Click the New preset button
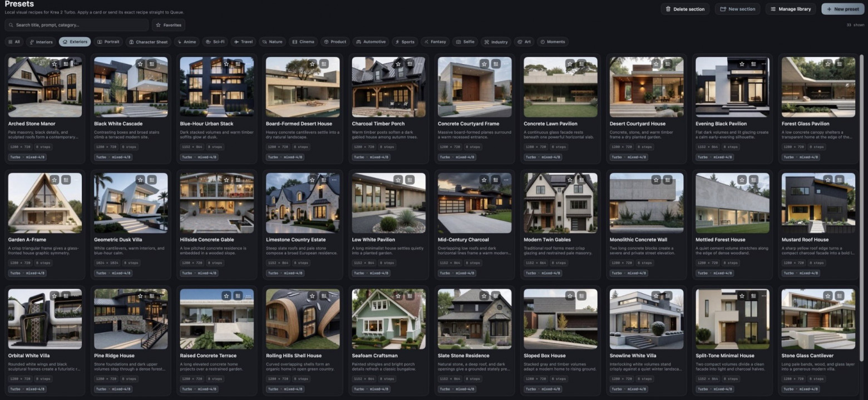The width and height of the screenshot is (868, 400). click(x=843, y=9)
